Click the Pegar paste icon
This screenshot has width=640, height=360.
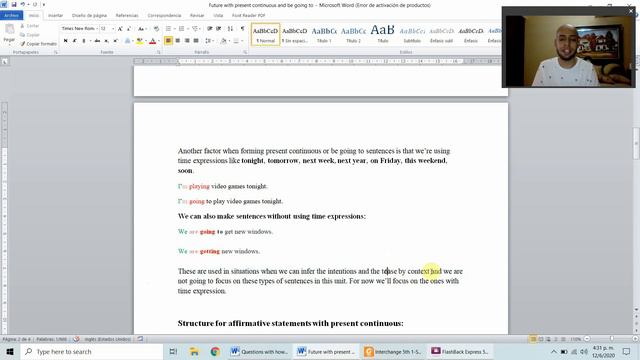pyautogui.click(x=9, y=29)
